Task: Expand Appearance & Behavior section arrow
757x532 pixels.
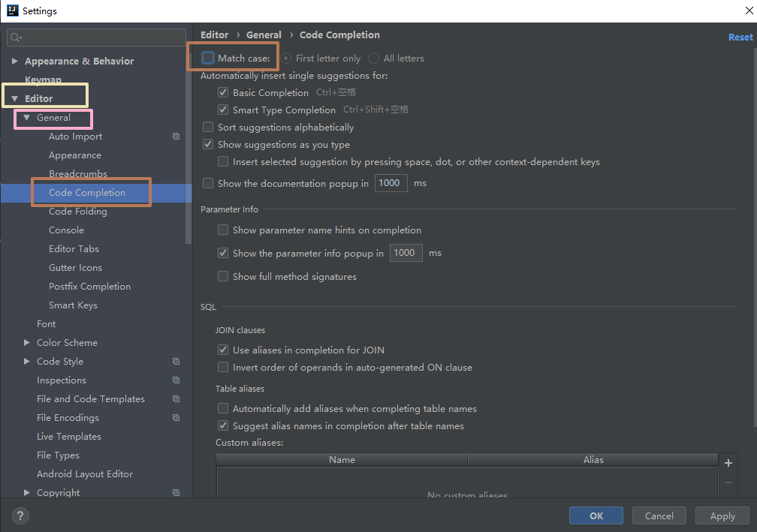Action: pyautogui.click(x=14, y=61)
